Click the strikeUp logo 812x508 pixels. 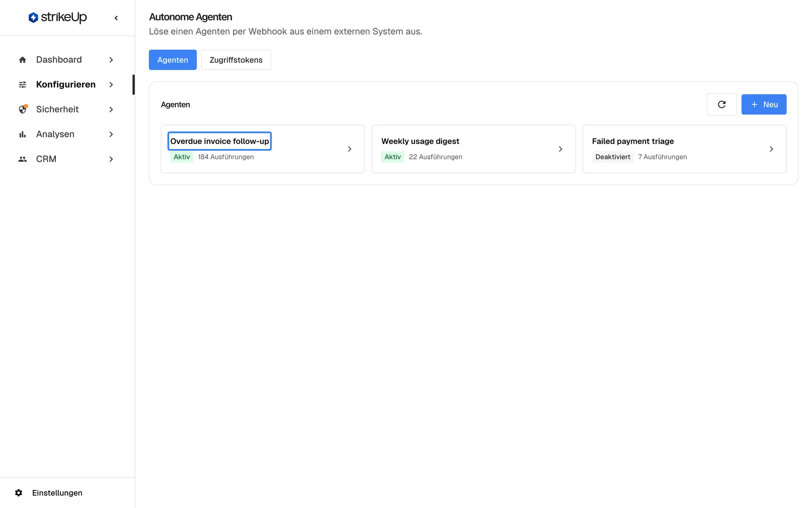(58, 18)
